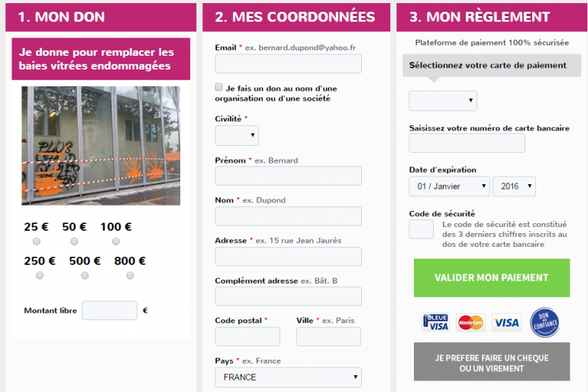The image size is (588, 392).
Task: Click the Valider mon paiement button
Action: click(492, 277)
